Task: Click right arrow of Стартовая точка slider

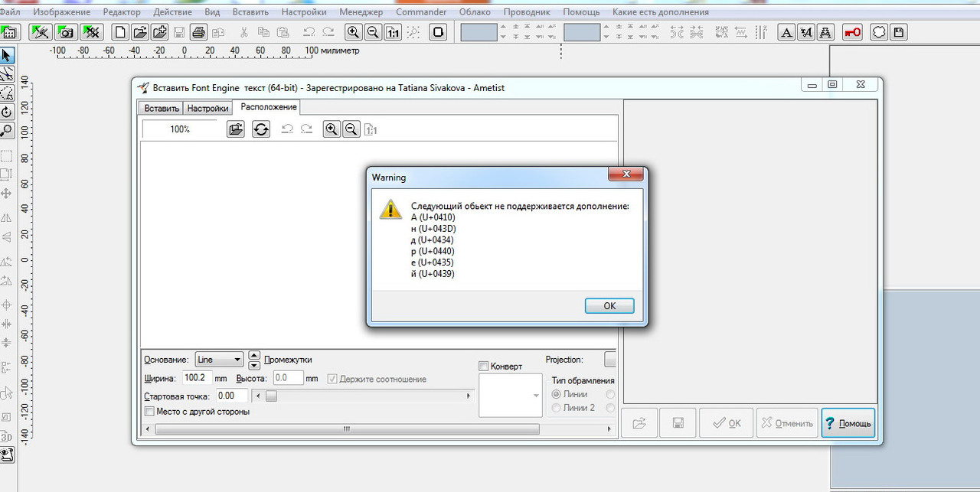Action: click(x=469, y=396)
